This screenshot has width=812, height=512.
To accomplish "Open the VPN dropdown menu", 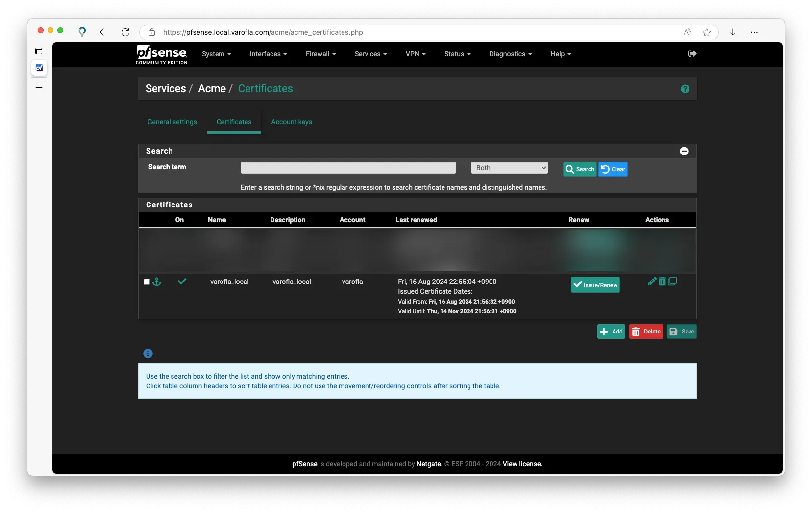I will click(x=416, y=54).
